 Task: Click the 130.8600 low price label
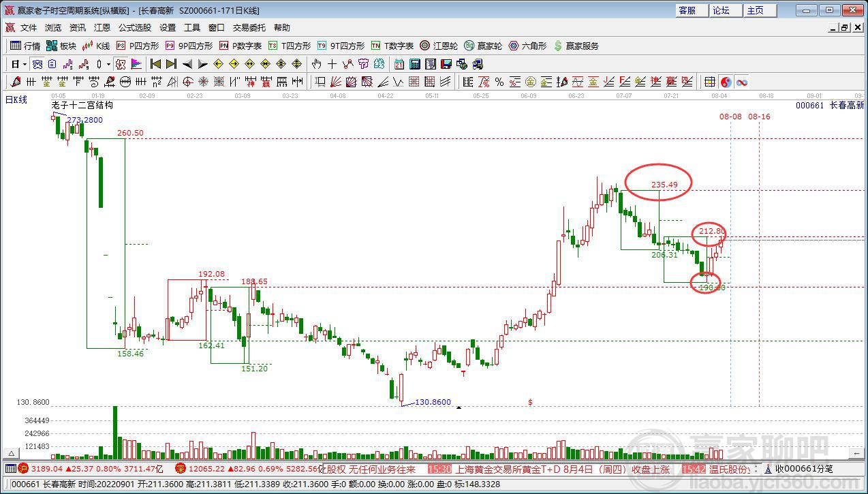(x=433, y=402)
